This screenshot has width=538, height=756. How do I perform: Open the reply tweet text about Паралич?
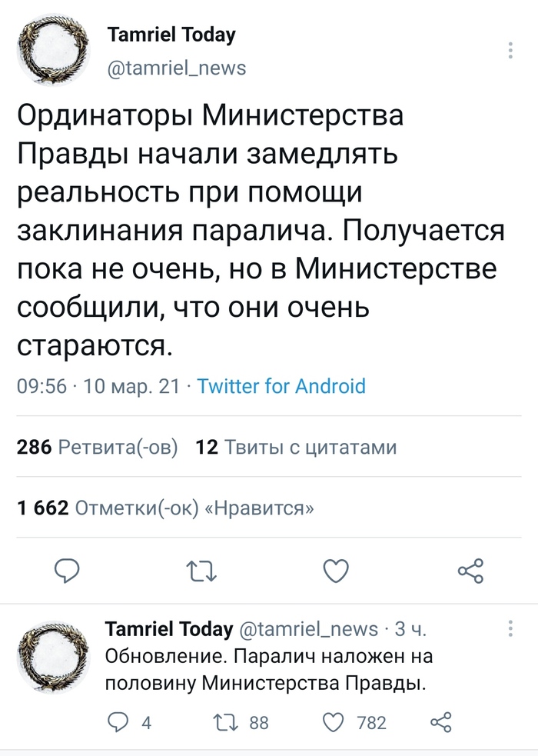(x=269, y=670)
